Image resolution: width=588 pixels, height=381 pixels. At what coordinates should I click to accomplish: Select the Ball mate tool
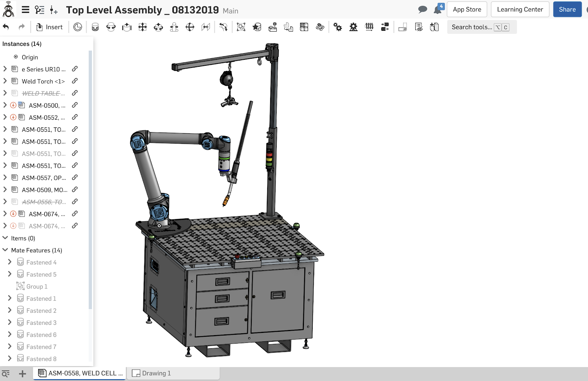coord(190,27)
